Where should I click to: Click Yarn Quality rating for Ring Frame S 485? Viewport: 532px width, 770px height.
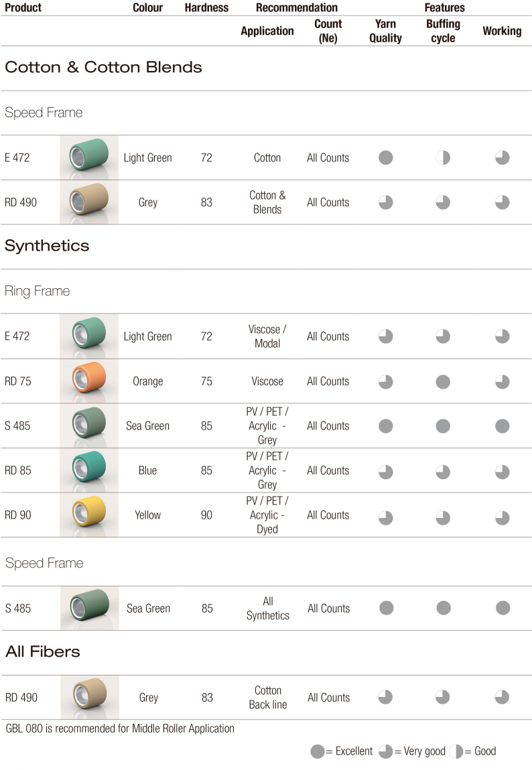pyautogui.click(x=386, y=426)
